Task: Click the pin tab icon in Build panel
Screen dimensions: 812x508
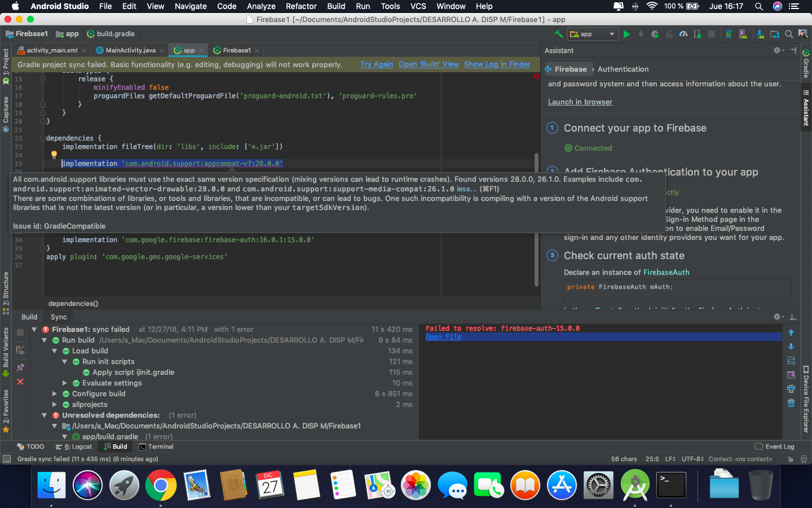Action: (x=20, y=367)
